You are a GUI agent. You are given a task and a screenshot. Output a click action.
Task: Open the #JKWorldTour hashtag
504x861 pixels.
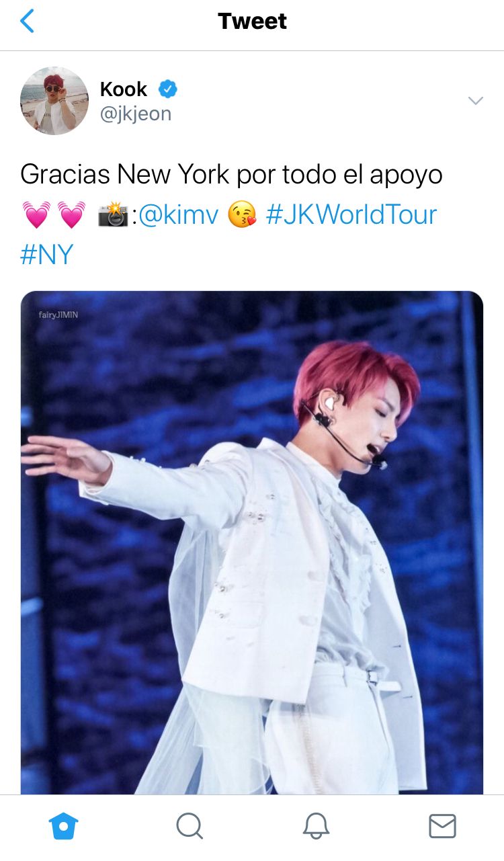351,215
